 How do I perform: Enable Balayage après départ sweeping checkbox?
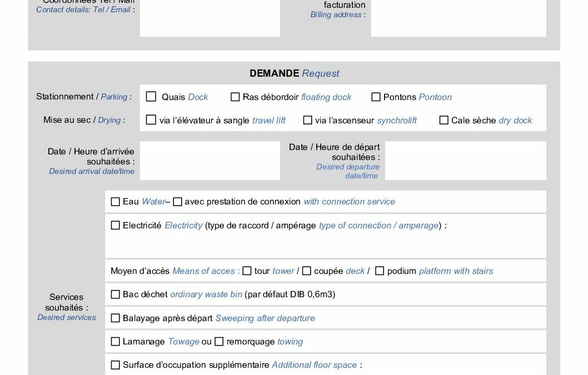coord(116,318)
